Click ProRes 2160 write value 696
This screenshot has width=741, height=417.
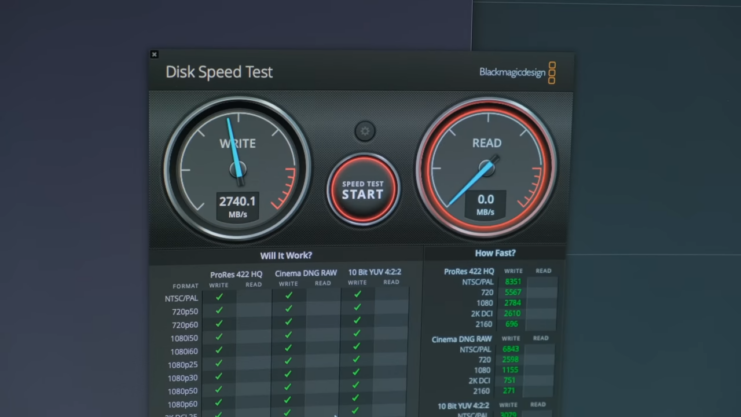(x=512, y=324)
